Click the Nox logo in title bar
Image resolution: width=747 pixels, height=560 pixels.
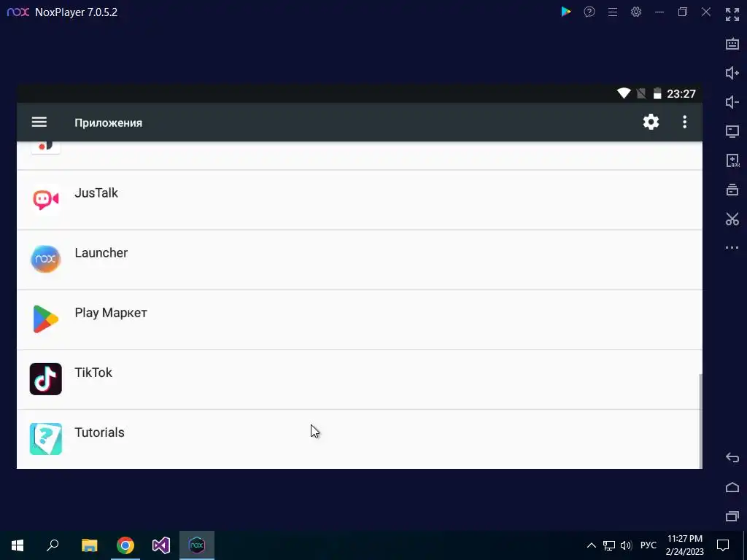tap(18, 12)
